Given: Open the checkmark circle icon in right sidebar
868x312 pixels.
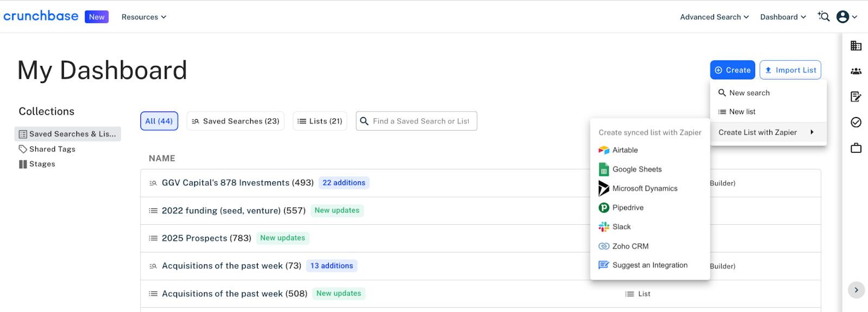Looking at the screenshot, I should pyautogui.click(x=856, y=122).
